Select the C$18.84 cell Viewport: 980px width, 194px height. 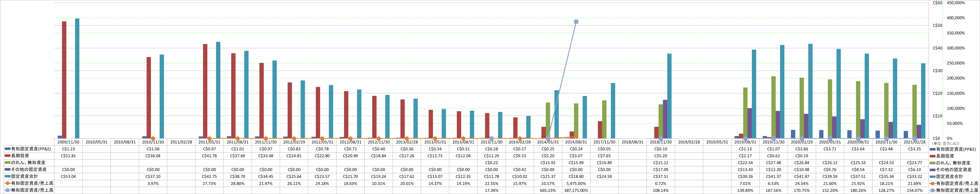pos(379,156)
